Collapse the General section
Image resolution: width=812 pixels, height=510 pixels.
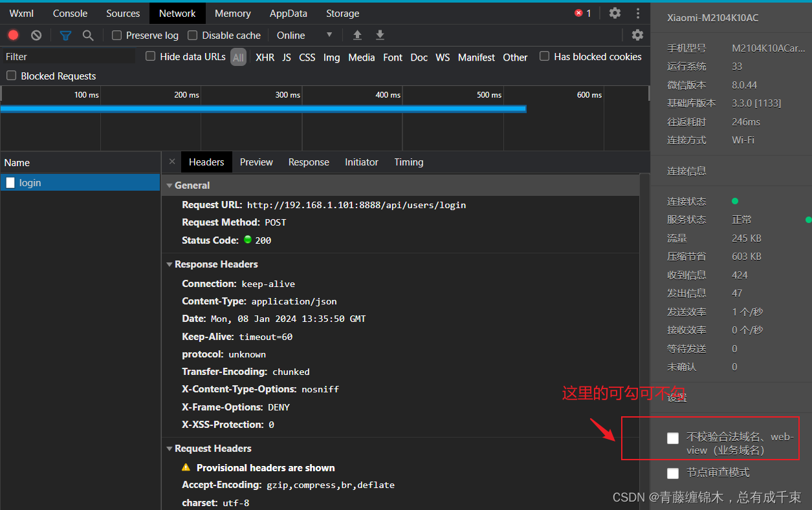click(170, 186)
